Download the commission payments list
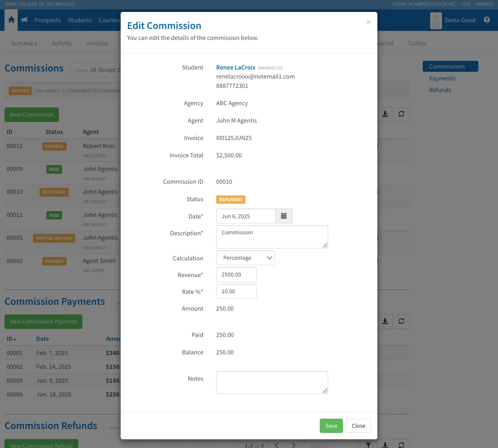The width and height of the screenshot is (498, 448). pyautogui.click(x=385, y=322)
